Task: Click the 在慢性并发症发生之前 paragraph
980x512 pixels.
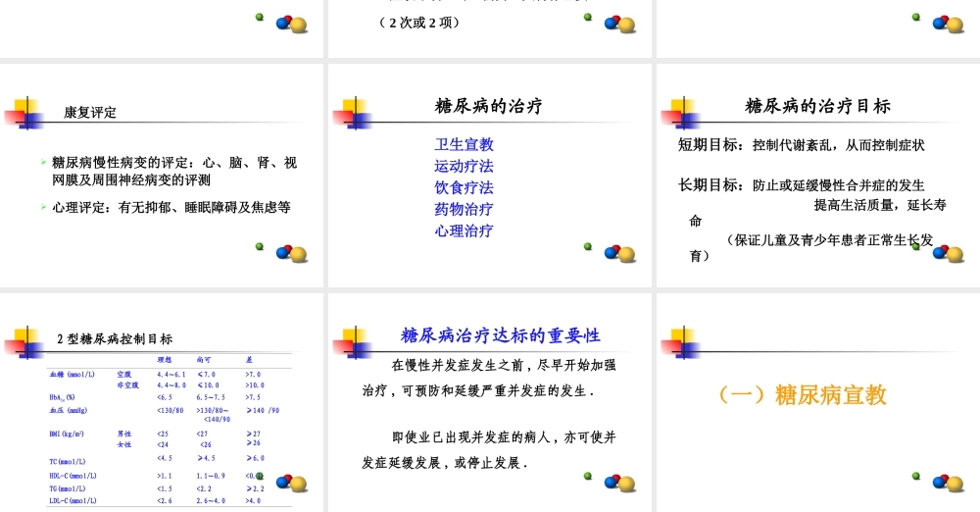Action: (x=489, y=378)
